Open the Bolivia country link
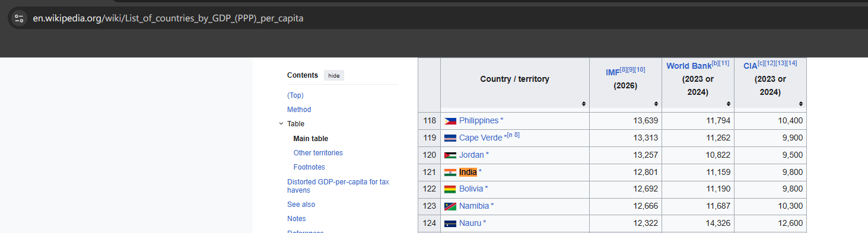The height and width of the screenshot is (233, 868). point(471,189)
